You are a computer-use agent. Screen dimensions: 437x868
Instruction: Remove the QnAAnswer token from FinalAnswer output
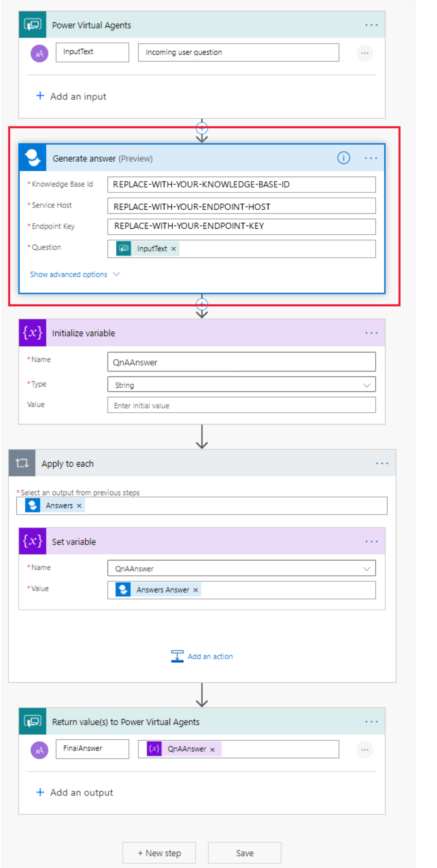(212, 749)
